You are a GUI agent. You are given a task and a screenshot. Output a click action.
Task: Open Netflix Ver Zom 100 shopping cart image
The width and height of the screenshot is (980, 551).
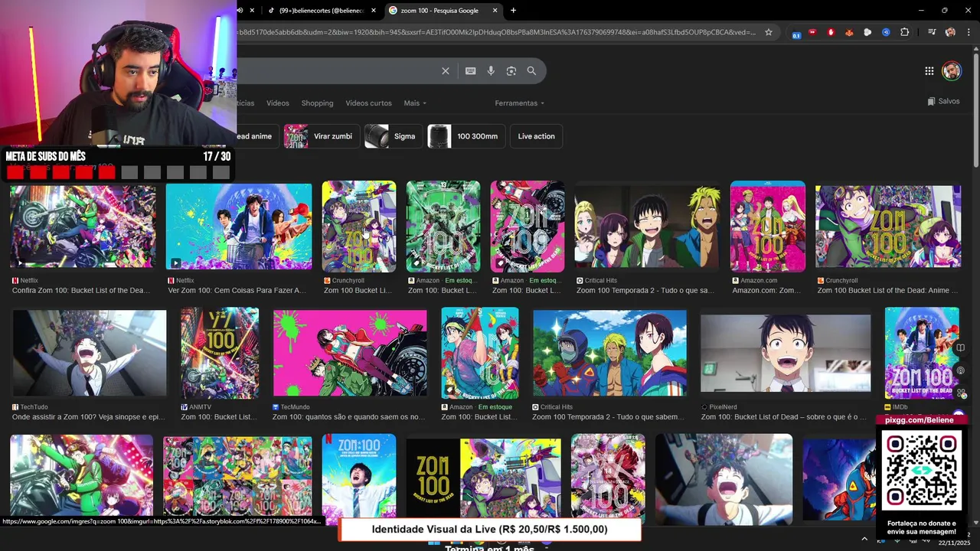click(239, 227)
